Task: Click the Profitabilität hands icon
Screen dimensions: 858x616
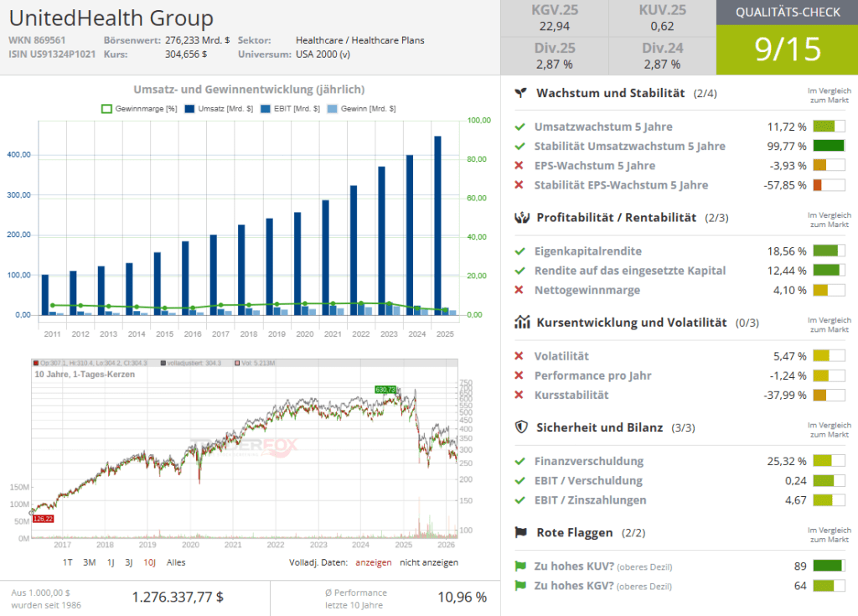Action: pyautogui.click(x=520, y=218)
